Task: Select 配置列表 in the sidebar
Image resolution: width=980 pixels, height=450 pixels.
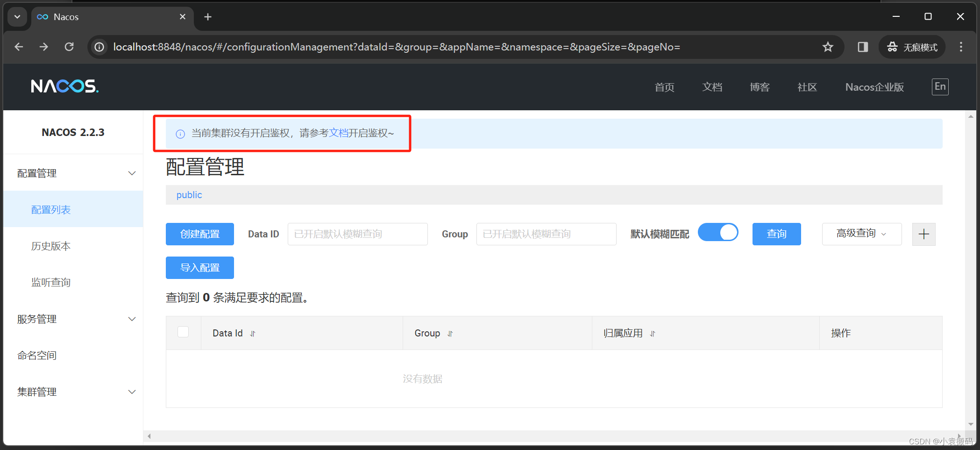Action: (x=73, y=210)
